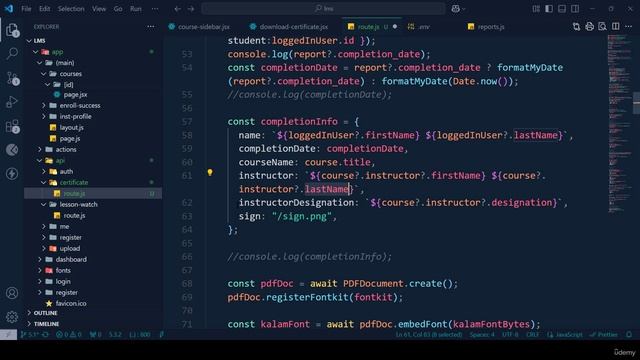Image resolution: width=640 pixels, height=360 pixels.
Task: Click the command center search box
Action: [324, 9]
